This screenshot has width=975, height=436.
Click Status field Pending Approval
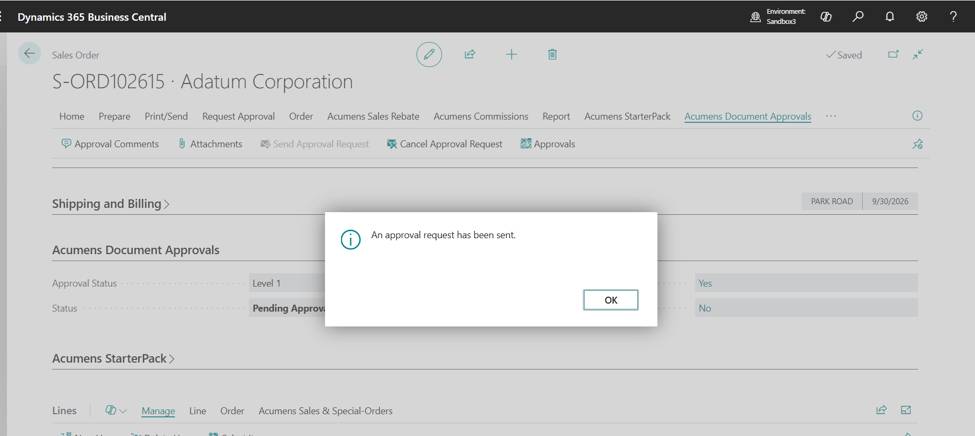click(287, 308)
